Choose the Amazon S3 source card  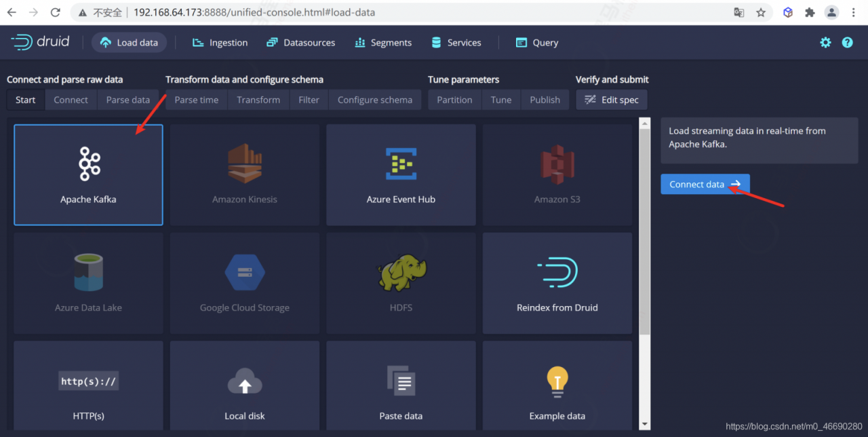(557, 175)
